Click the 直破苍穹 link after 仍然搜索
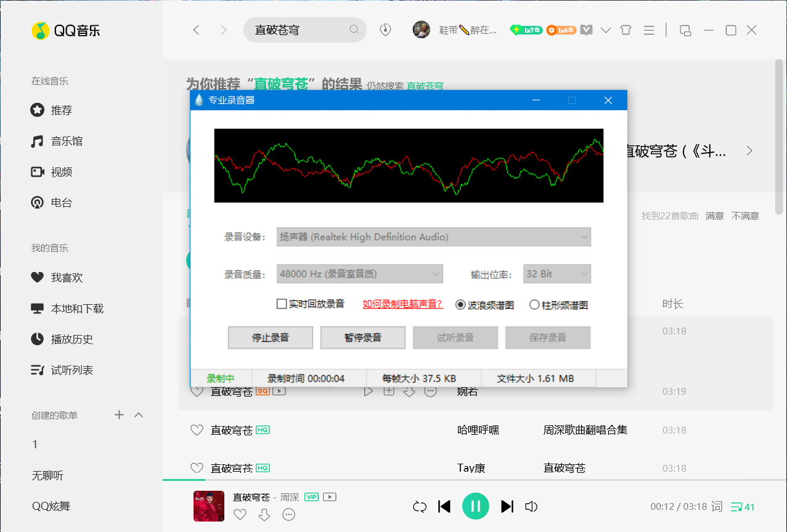 425,86
